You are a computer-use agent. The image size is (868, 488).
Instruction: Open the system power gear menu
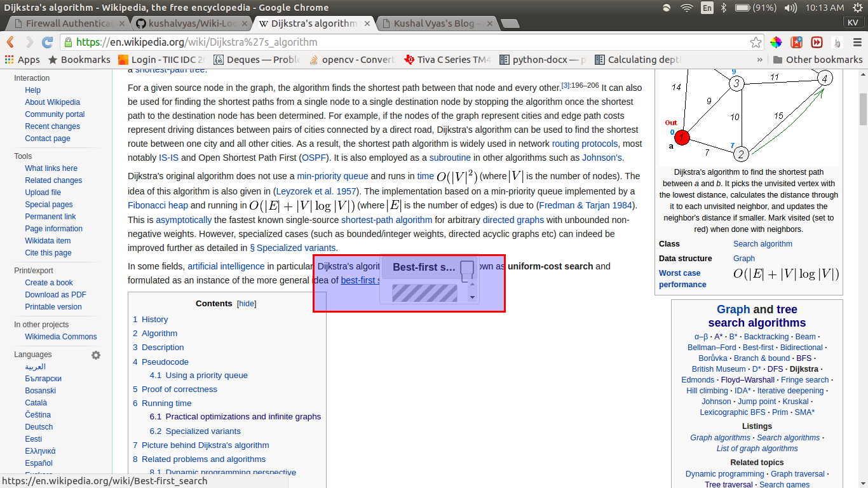pyautogui.click(x=857, y=8)
